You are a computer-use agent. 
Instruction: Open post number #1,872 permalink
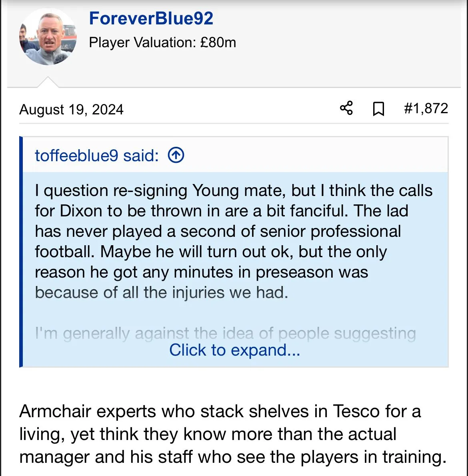[x=426, y=108]
